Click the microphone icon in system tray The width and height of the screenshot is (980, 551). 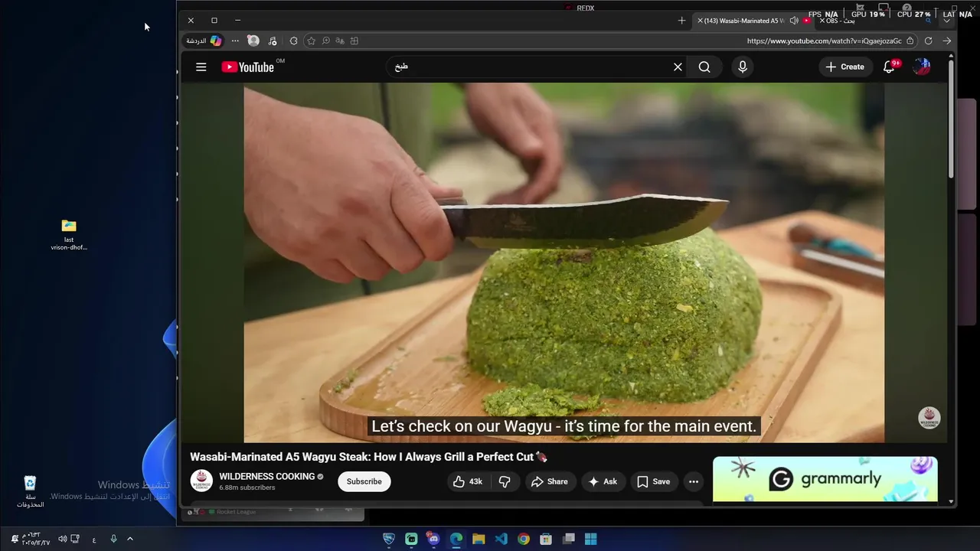tap(113, 539)
